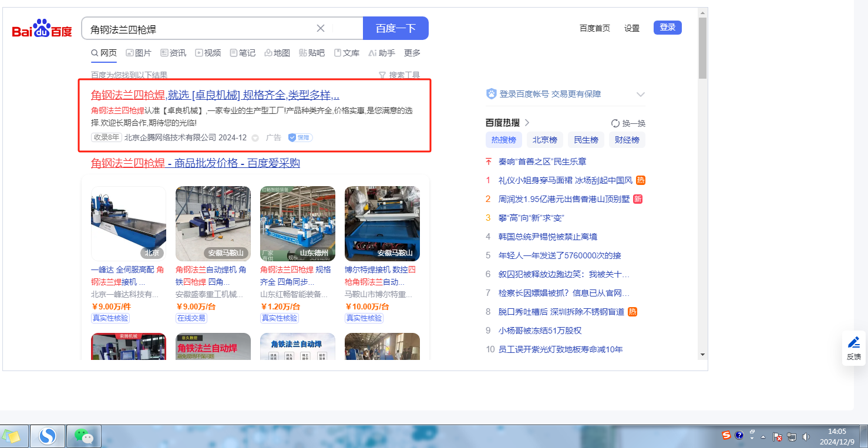The height and width of the screenshot is (448, 868).
Task: Click the 收录8年 badge
Action: [x=106, y=137]
